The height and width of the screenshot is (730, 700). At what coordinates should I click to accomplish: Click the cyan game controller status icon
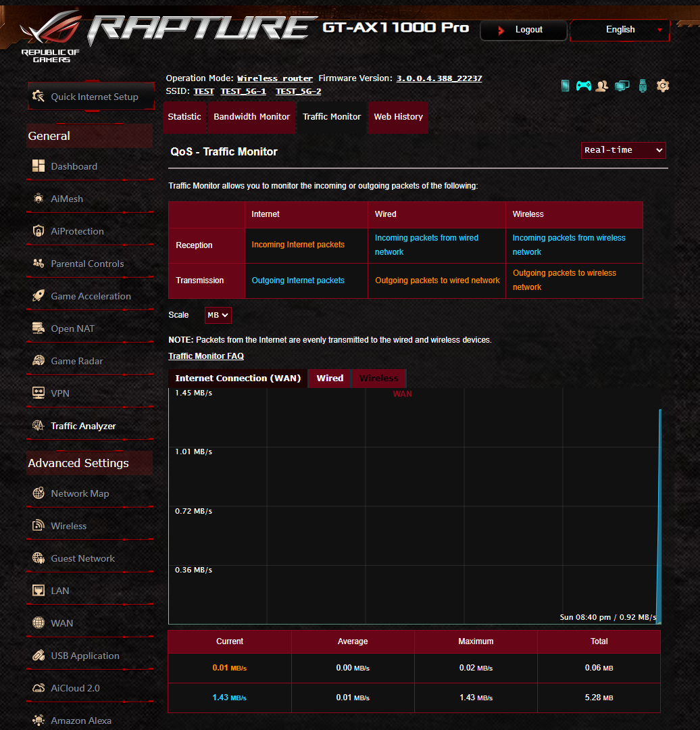click(x=584, y=86)
